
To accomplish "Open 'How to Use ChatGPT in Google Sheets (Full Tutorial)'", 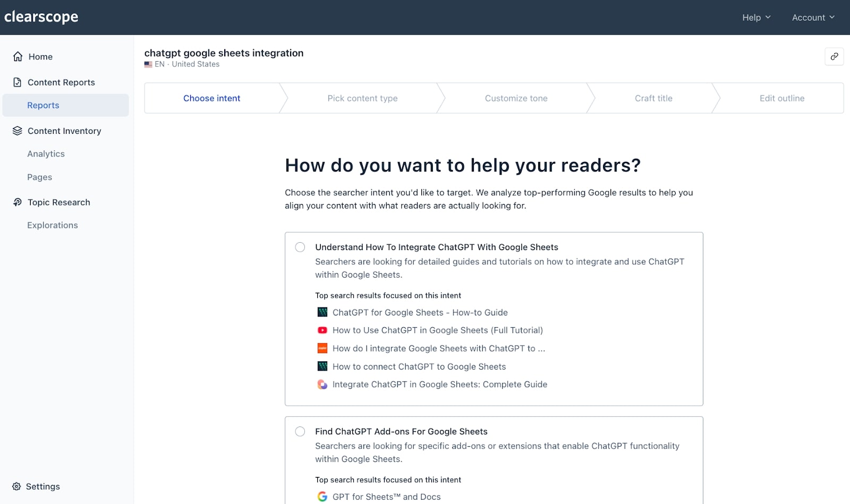I will tap(438, 330).
